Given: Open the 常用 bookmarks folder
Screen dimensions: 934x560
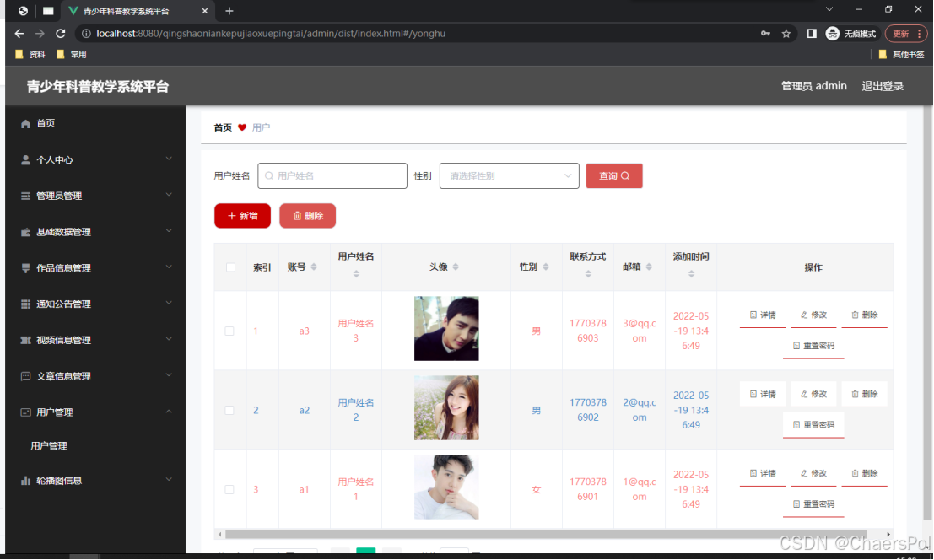Looking at the screenshot, I should pyautogui.click(x=72, y=54).
